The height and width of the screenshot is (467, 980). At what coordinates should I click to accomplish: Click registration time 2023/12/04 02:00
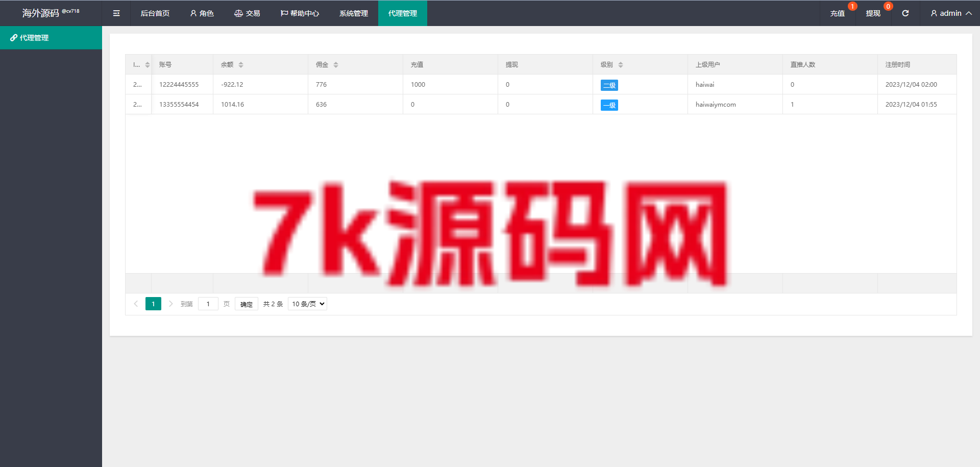pos(911,85)
